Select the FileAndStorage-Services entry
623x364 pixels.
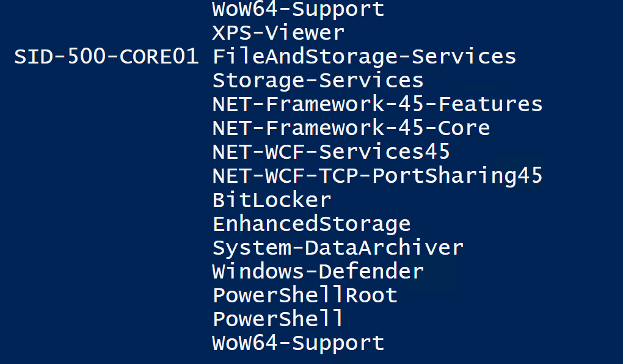click(x=364, y=57)
